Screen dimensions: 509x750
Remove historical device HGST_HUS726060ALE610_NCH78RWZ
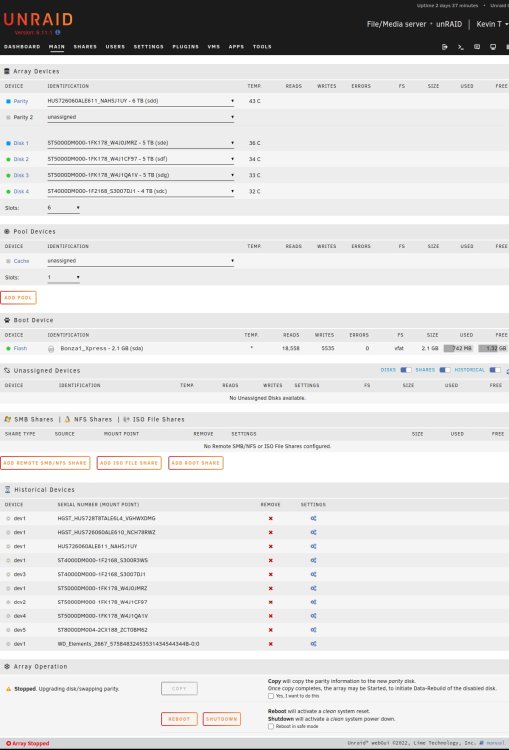(x=271, y=532)
